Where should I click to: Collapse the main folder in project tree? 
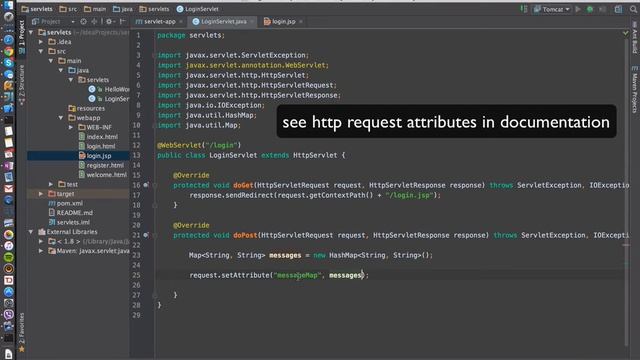point(51,61)
